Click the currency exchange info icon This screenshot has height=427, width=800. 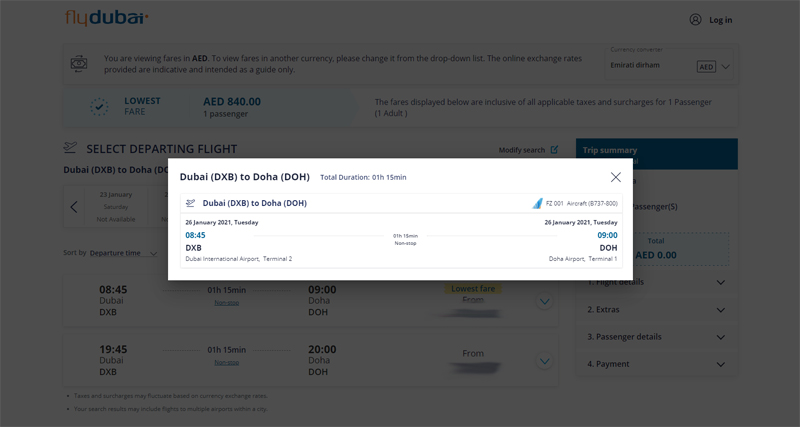80,64
